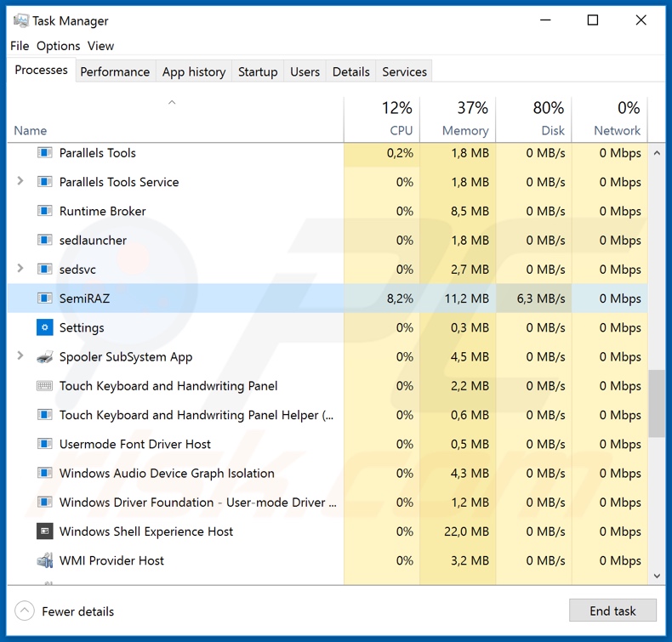Sort by the Memory column header

(458, 120)
